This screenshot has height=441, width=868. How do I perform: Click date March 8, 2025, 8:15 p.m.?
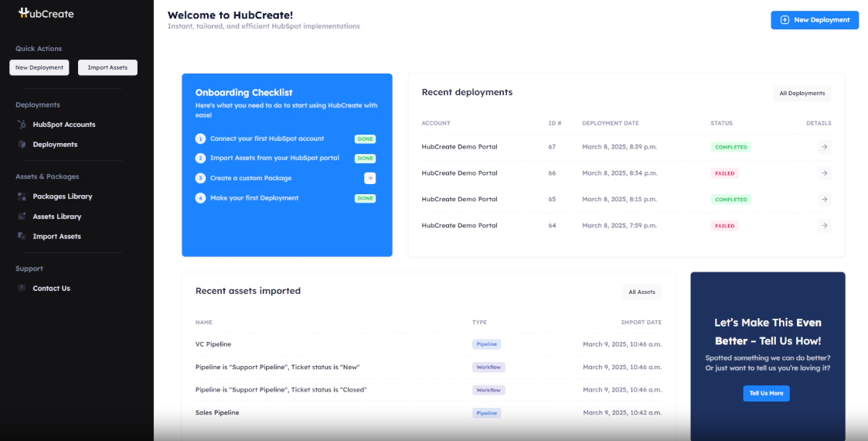click(x=620, y=199)
